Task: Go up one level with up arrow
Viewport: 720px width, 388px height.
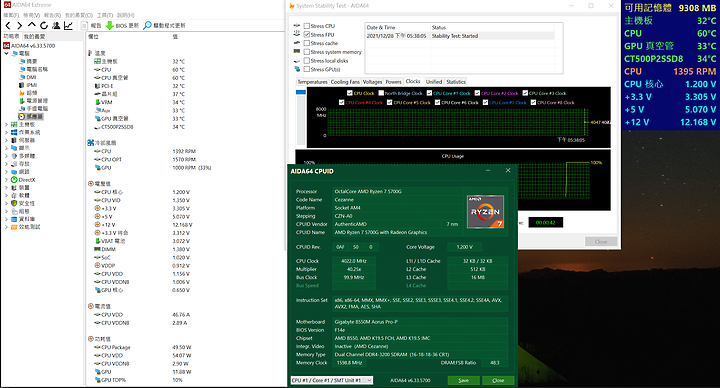Action: 31,25
